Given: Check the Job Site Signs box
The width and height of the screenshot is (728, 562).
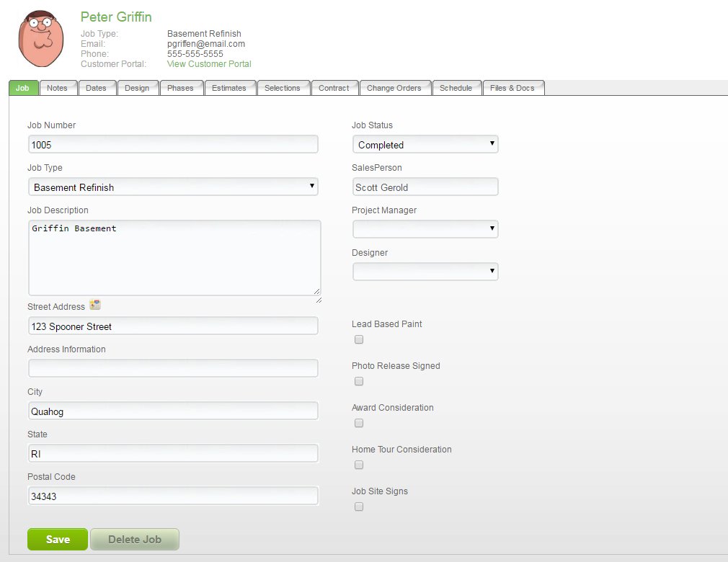Looking at the screenshot, I should point(358,507).
